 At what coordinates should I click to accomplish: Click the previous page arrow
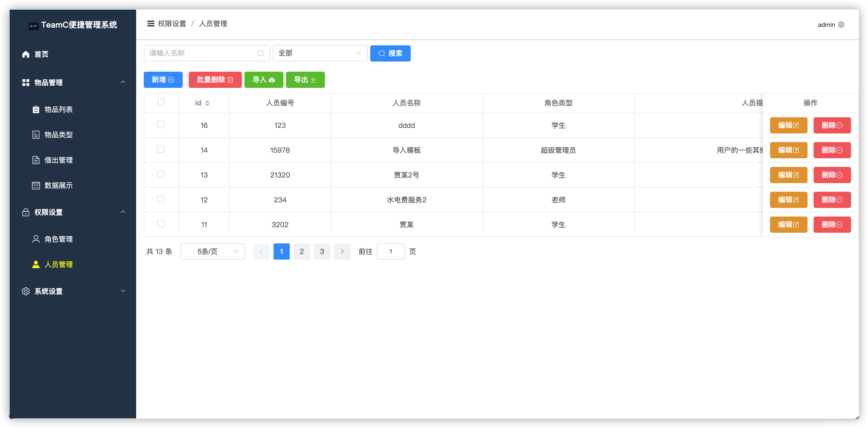(x=261, y=251)
